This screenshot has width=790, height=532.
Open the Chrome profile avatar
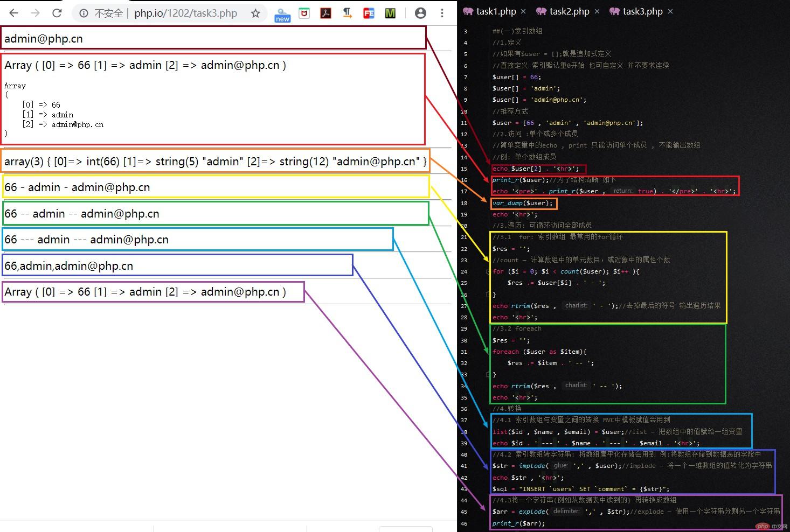click(421, 13)
